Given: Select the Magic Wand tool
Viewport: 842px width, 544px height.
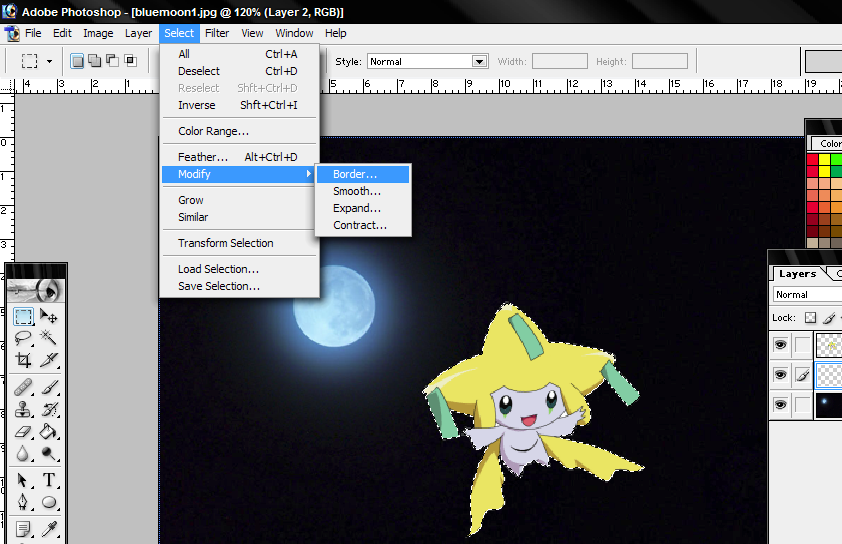Looking at the screenshot, I should 49,338.
